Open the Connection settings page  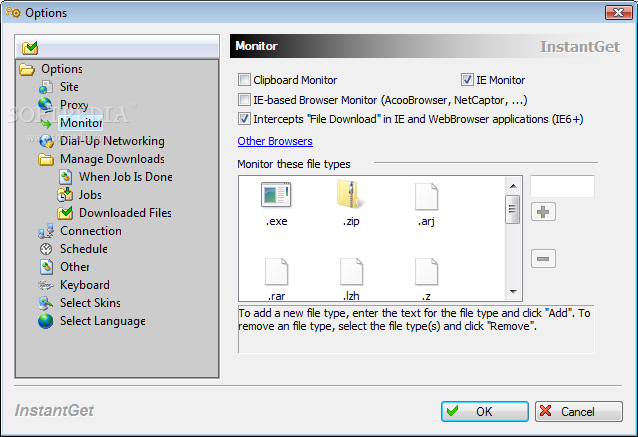click(91, 231)
